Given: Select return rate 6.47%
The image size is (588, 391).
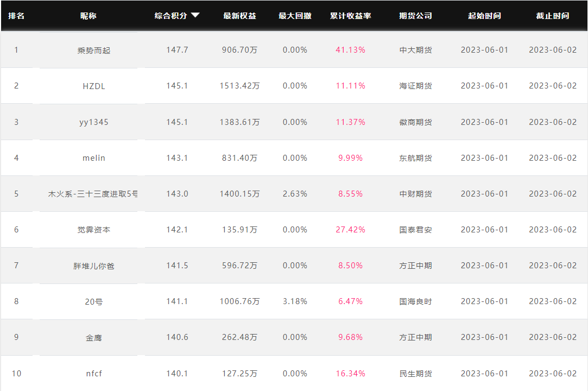Looking at the screenshot, I should [x=350, y=301].
